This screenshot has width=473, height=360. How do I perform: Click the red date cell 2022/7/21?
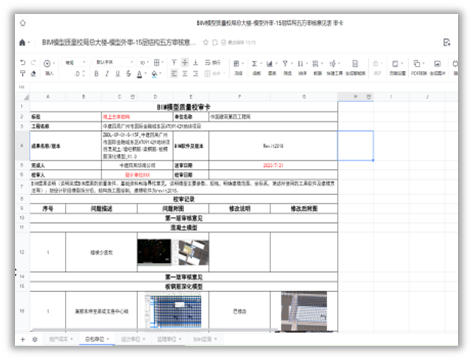[x=273, y=165]
